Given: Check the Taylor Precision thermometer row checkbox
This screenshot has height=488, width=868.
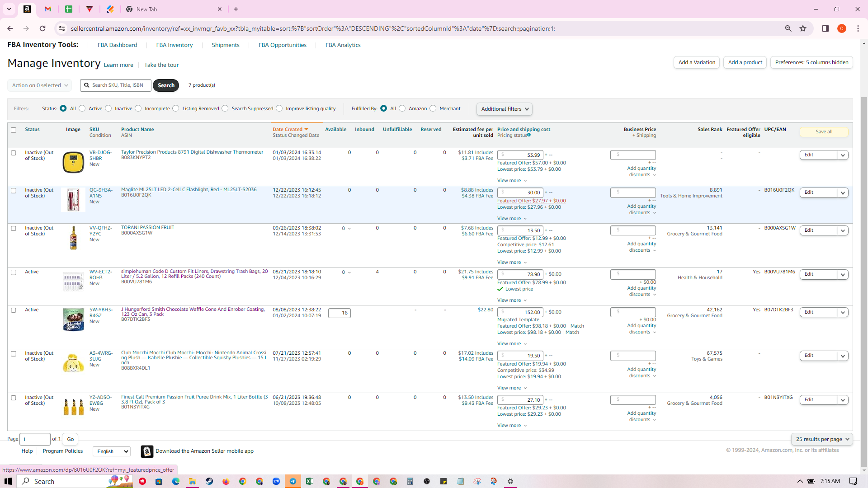Looking at the screenshot, I should (x=14, y=153).
